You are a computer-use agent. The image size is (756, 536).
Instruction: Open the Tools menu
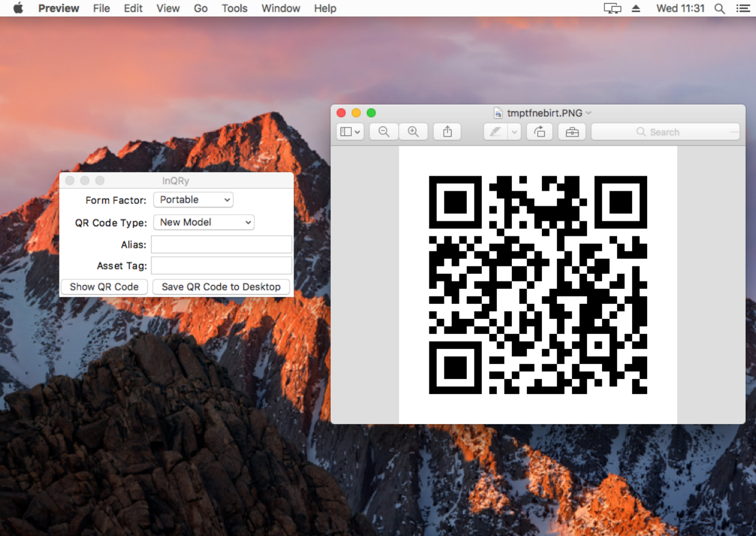[235, 8]
